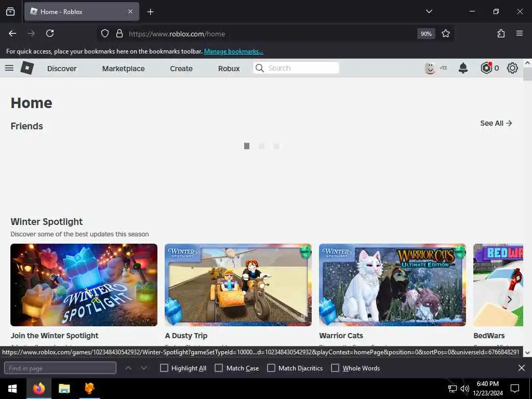
Task: Enable Match Case checkbox
Action: pos(219,368)
